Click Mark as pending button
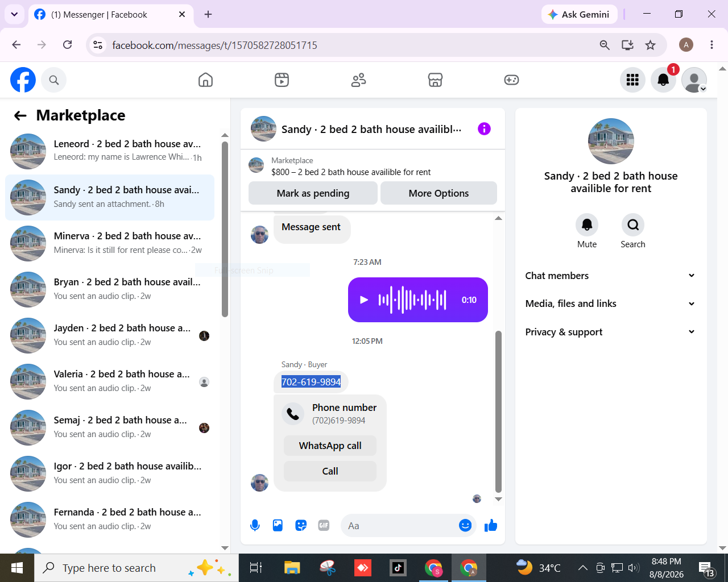The width and height of the screenshot is (728, 582). (x=313, y=193)
